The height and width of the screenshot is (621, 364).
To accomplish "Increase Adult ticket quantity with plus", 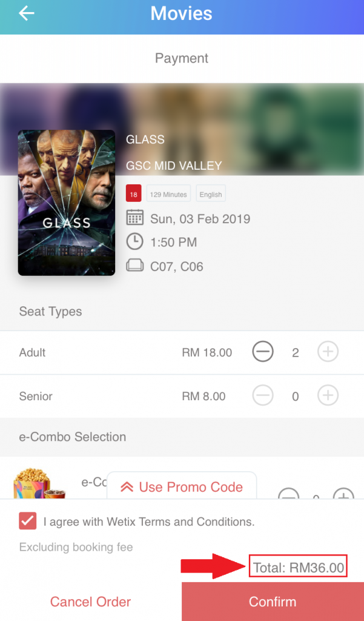I will pyautogui.click(x=328, y=352).
